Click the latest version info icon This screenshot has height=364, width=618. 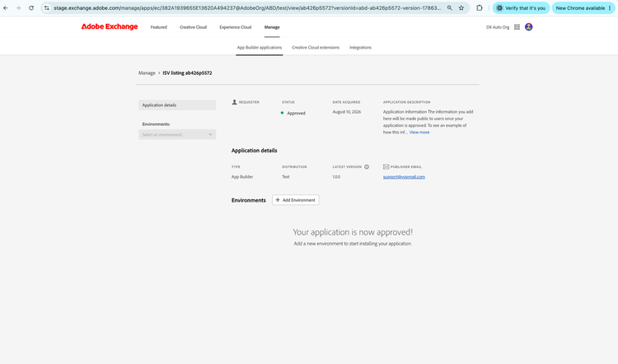367,167
